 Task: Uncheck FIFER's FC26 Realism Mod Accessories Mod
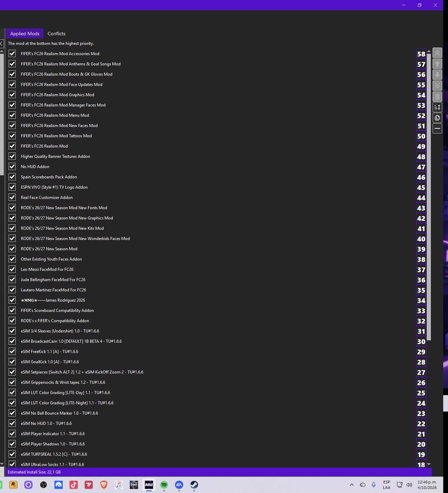[12, 53]
